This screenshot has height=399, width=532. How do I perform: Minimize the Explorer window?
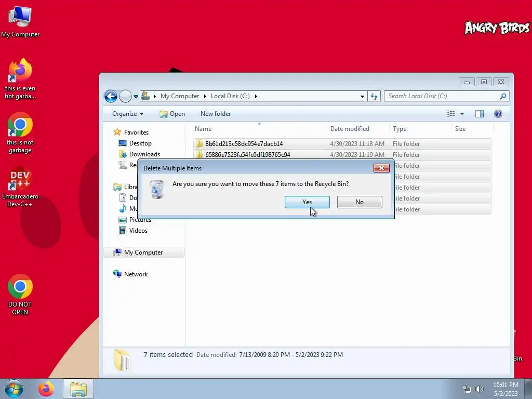click(x=467, y=82)
